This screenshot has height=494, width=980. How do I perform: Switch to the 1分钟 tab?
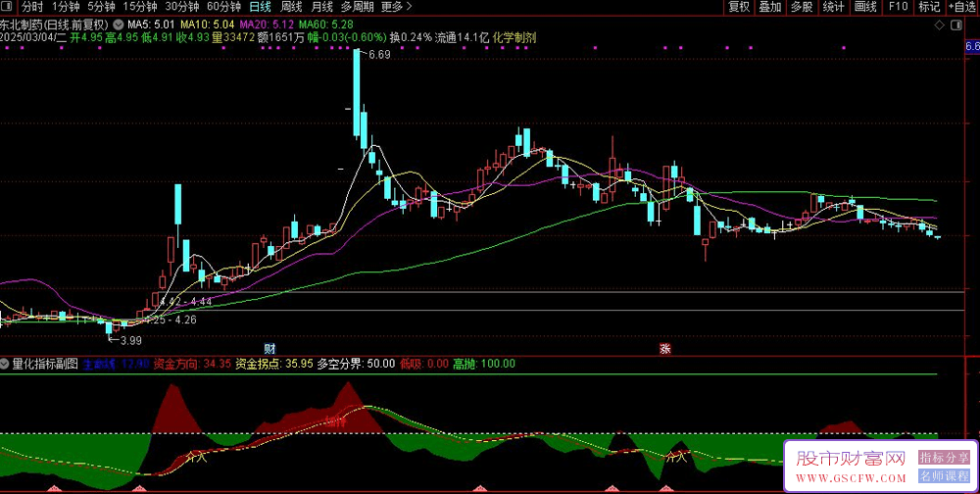click(66, 7)
